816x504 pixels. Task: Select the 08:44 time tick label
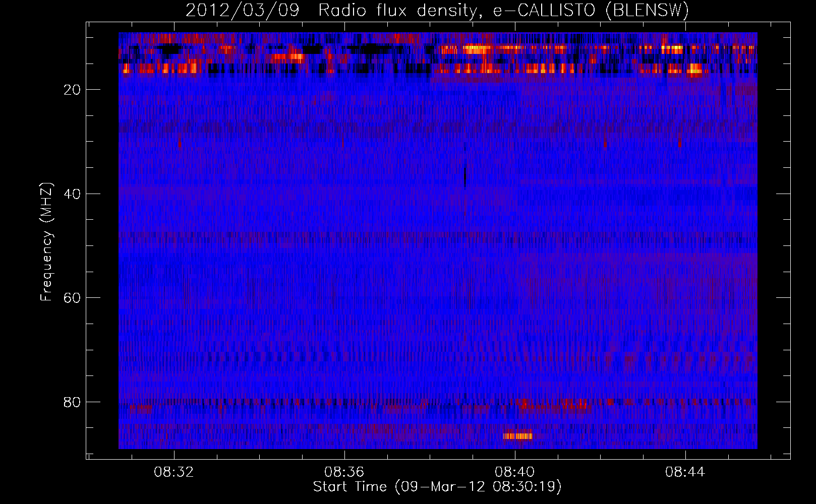pos(685,472)
